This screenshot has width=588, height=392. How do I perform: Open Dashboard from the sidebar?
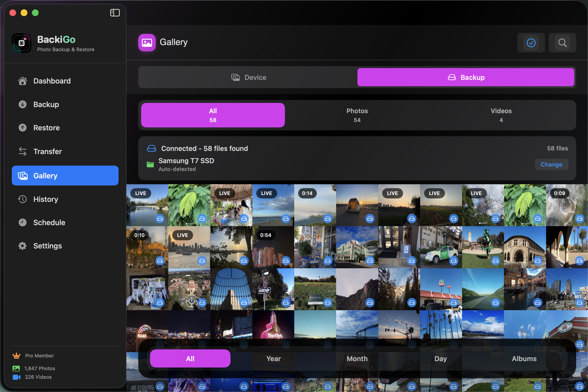pyautogui.click(x=52, y=81)
